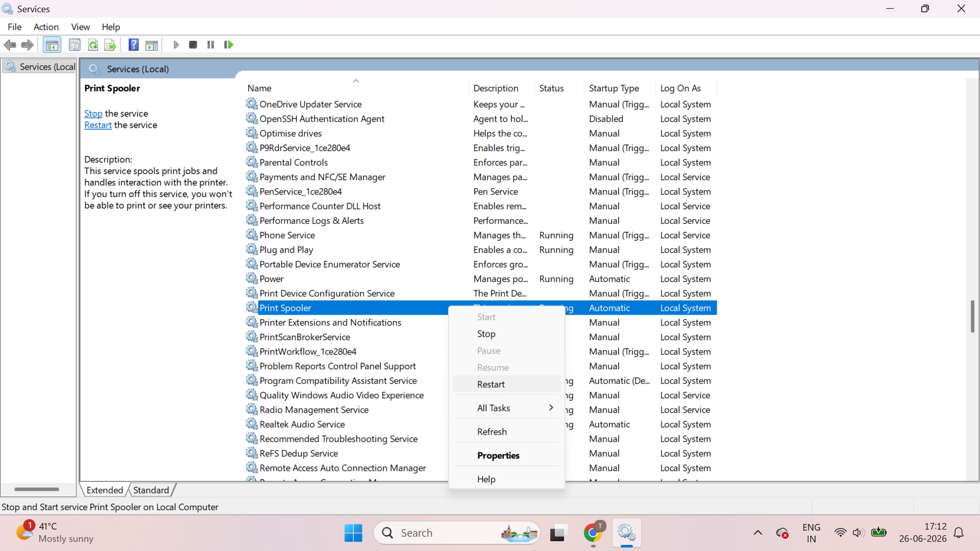Click the gear icon next to OneDrive Updater Service

[252, 104]
